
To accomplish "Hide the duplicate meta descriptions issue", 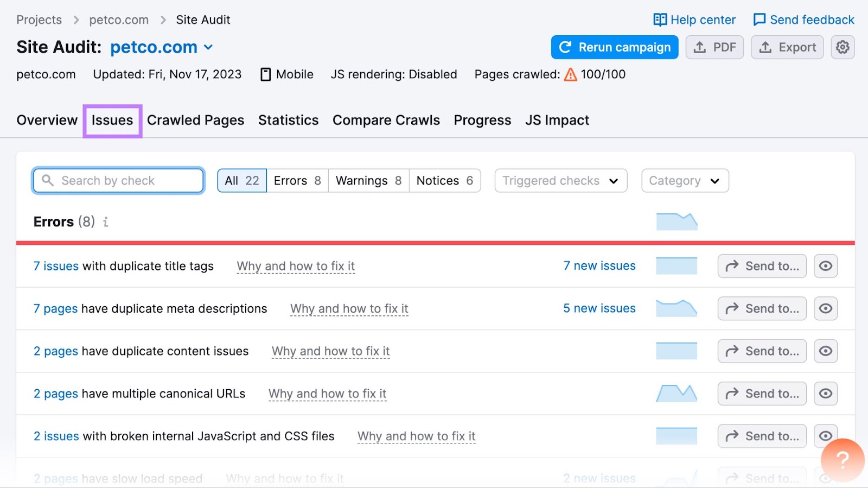I will click(x=825, y=308).
